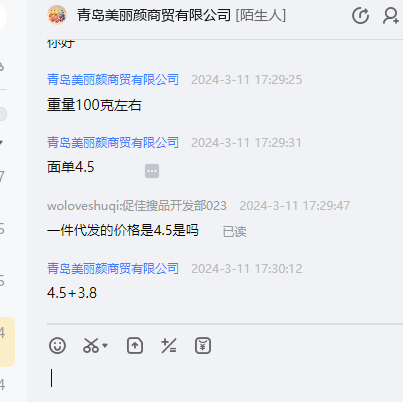
Task: Select the 已读 read status label
Action: [x=235, y=232]
